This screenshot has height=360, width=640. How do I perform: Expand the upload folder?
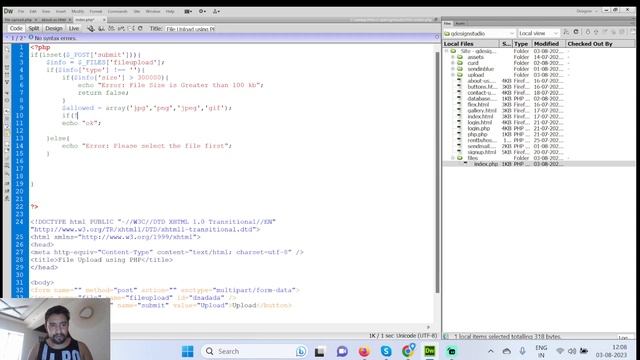tap(453, 75)
